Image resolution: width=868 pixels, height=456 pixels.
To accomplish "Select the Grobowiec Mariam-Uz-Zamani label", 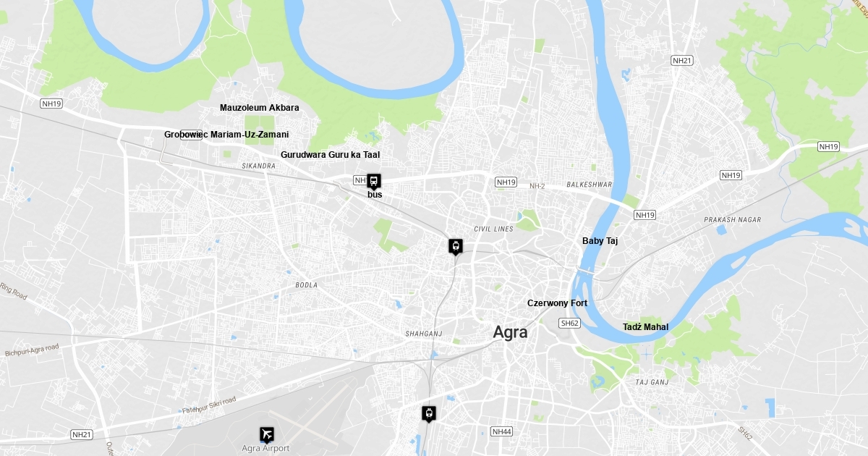I will tap(226, 135).
